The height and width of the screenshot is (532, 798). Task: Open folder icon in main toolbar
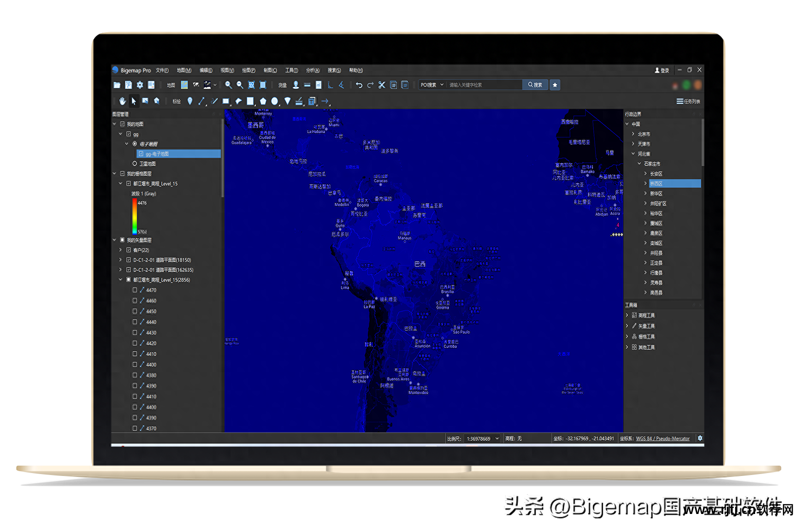pos(117,85)
